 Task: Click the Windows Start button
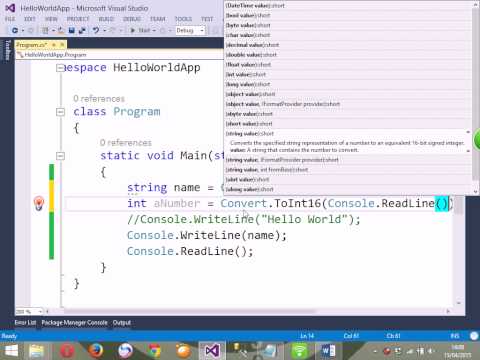pyautogui.click(x=11, y=351)
